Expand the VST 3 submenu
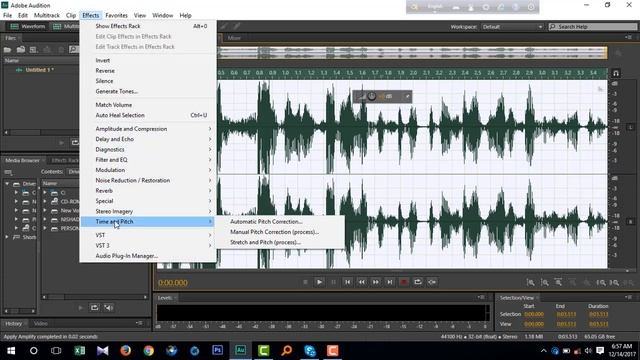Image resolution: width=640 pixels, height=360 pixels. click(x=148, y=245)
